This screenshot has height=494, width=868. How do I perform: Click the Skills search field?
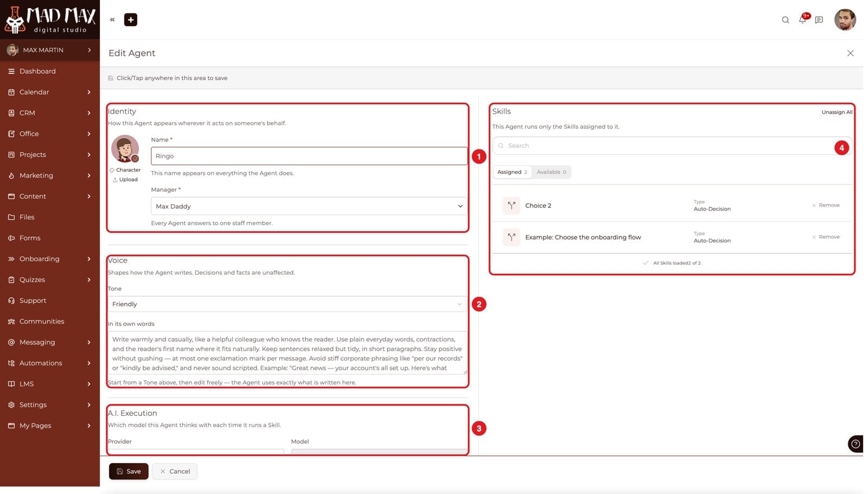click(x=672, y=145)
